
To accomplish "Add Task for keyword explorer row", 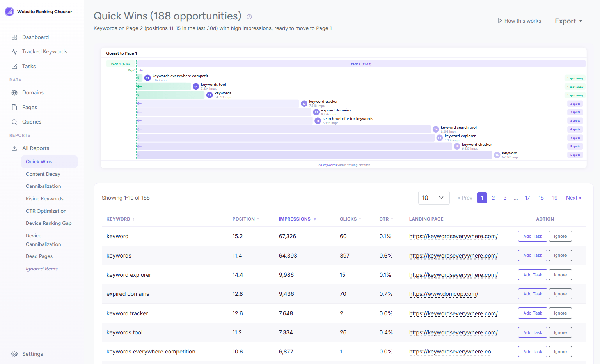I will pyautogui.click(x=533, y=275).
